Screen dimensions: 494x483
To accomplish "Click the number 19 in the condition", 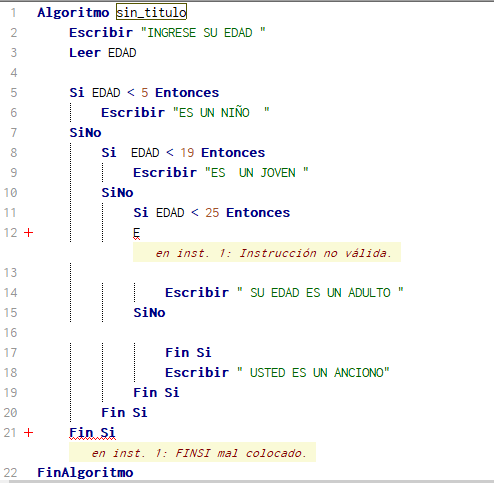I will click(x=187, y=153).
